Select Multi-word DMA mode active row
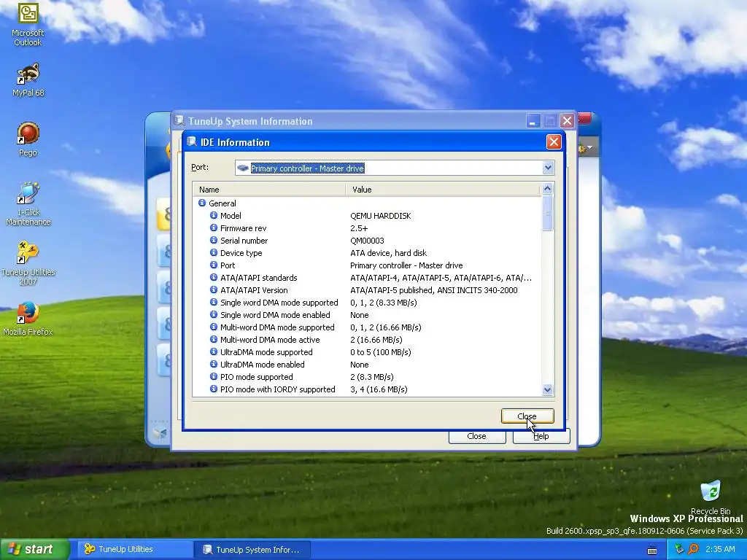The width and height of the screenshot is (747, 560). pos(367,340)
